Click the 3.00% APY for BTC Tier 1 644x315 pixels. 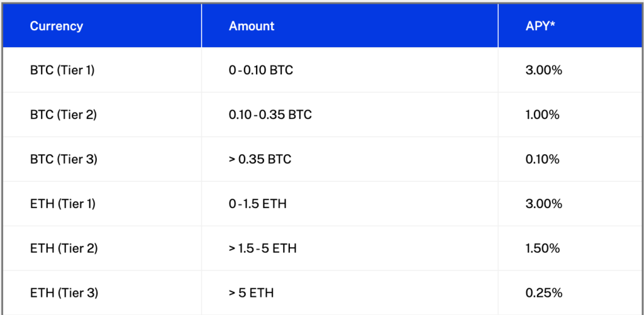tap(543, 70)
